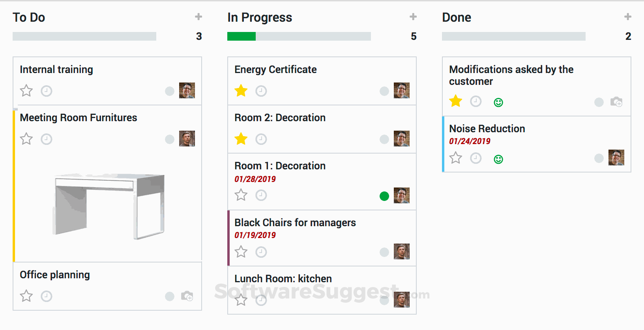
Task: Select the In Progress column title
Action: tap(260, 17)
